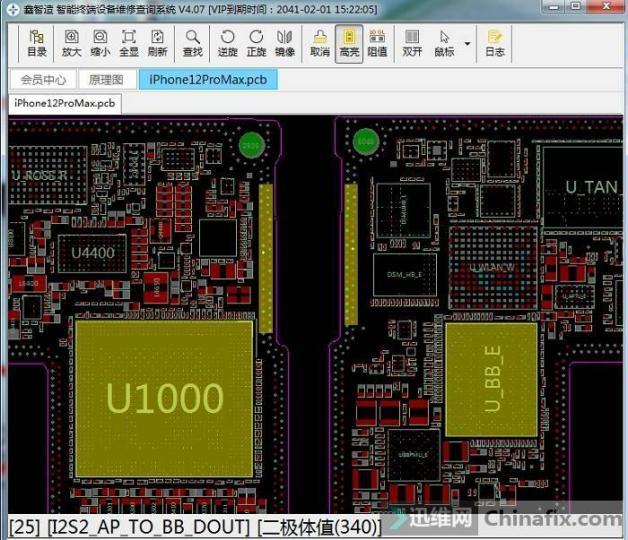This screenshot has height=540, width=628.
Task: Click the 放大 zoom in icon
Action: tap(72, 43)
